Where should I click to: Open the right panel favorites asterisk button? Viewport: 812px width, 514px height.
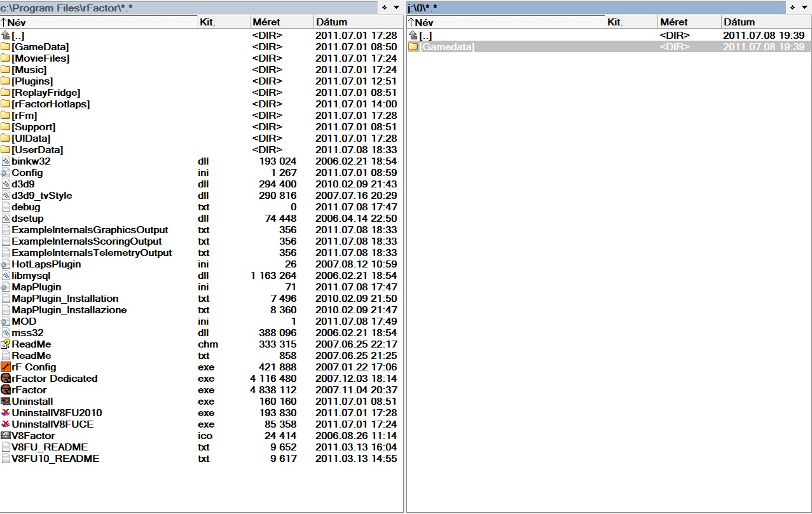(x=792, y=8)
